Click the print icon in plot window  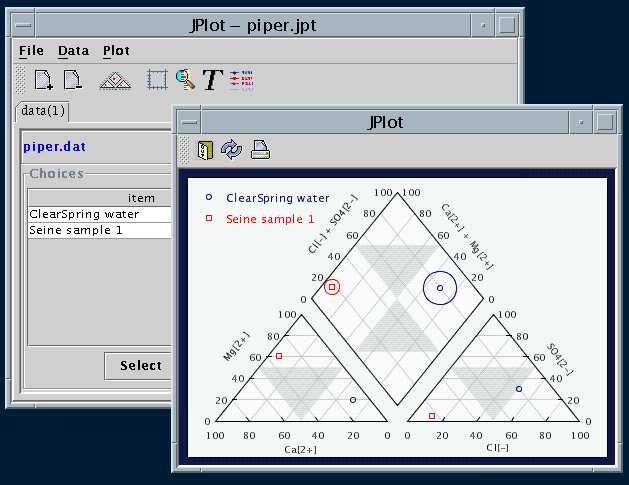tap(260, 150)
